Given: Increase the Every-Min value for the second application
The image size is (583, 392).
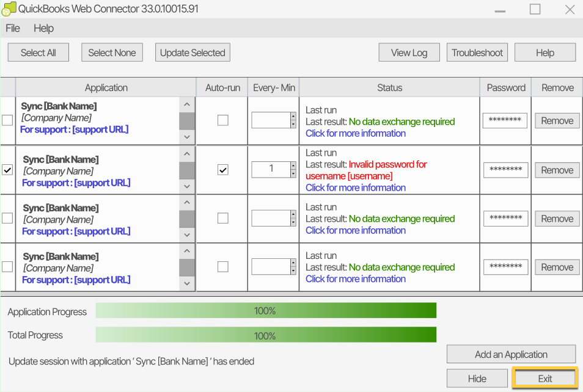Looking at the screenshot, I should [293, 165].
